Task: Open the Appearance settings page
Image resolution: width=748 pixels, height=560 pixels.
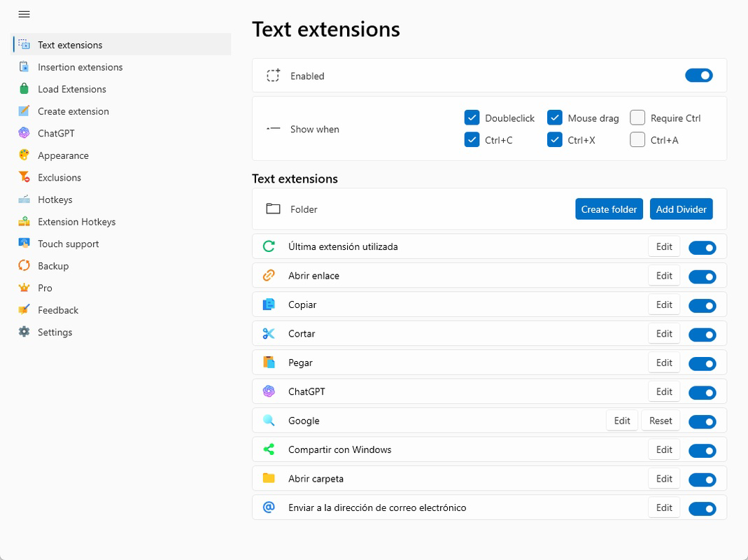Action: click(121, 155)
